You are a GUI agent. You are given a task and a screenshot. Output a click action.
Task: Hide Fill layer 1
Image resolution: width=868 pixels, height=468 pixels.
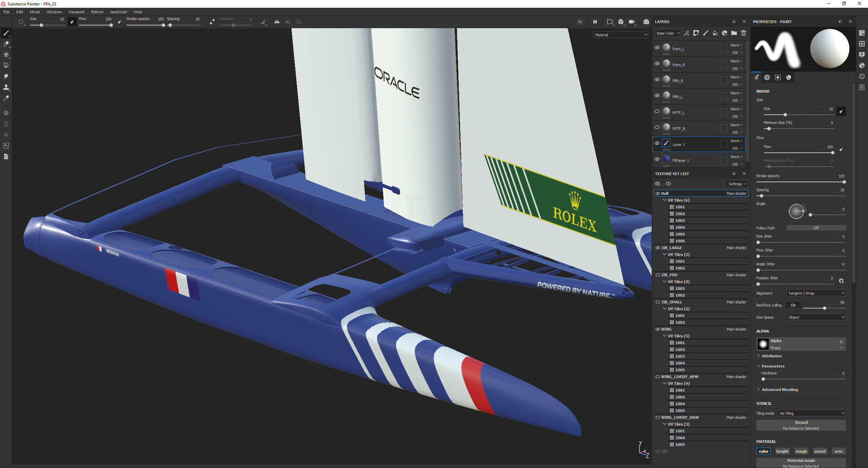click(657, 159)
